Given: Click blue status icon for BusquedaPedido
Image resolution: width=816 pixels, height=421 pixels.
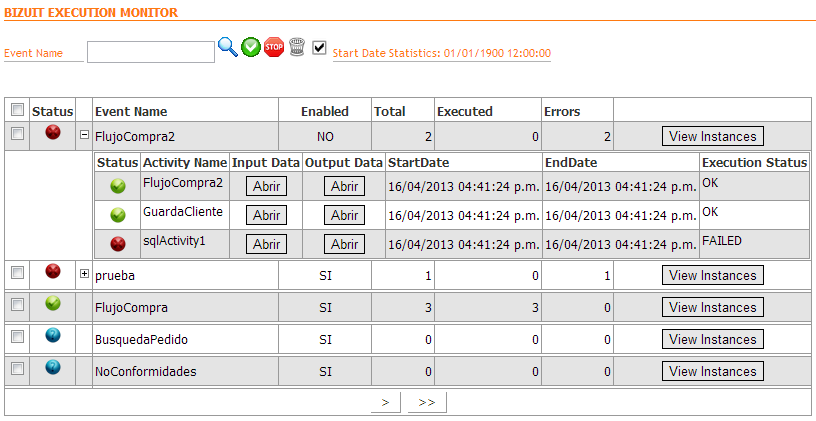Looking at the screenshot, I should (x=53, y=337).
